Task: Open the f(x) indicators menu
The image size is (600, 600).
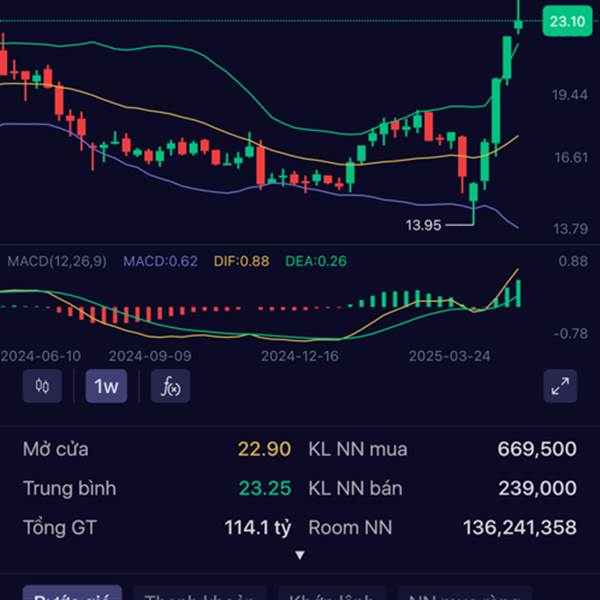Action: [x=170, y=386]
